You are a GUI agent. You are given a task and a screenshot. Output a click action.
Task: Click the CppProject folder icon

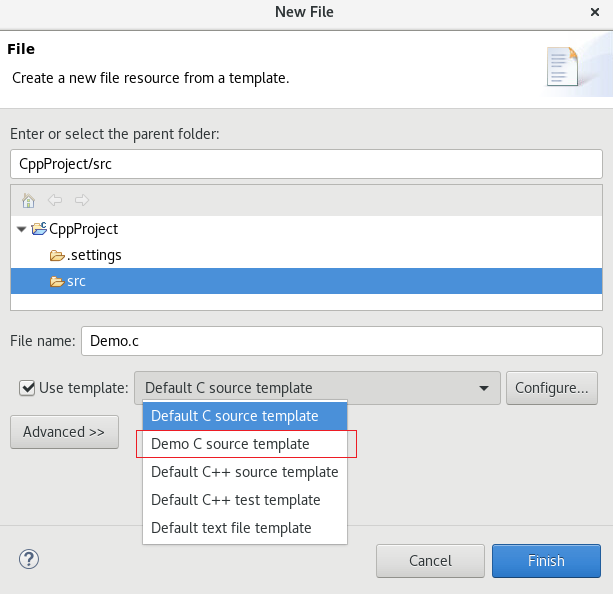point(40,229)
